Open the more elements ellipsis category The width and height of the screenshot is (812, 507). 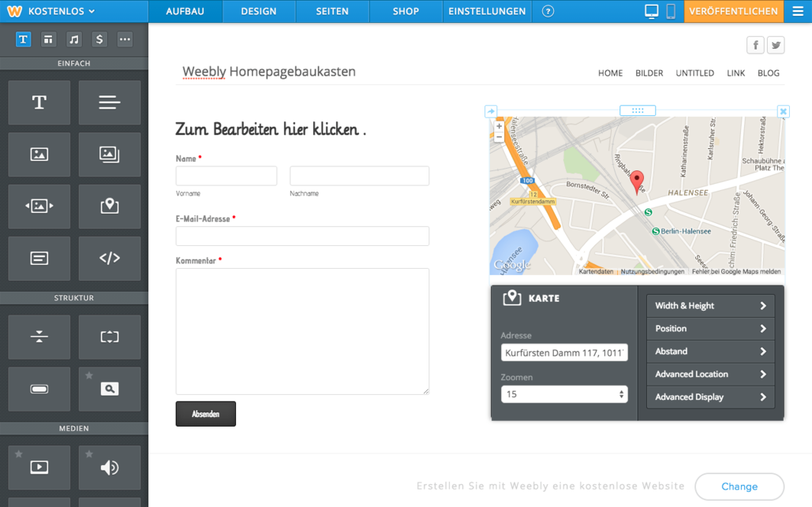coord(125,39)
